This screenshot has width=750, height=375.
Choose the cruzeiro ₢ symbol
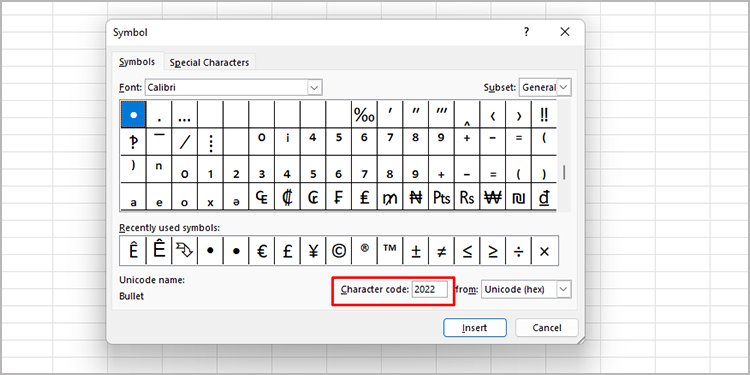tap(313, 197)
